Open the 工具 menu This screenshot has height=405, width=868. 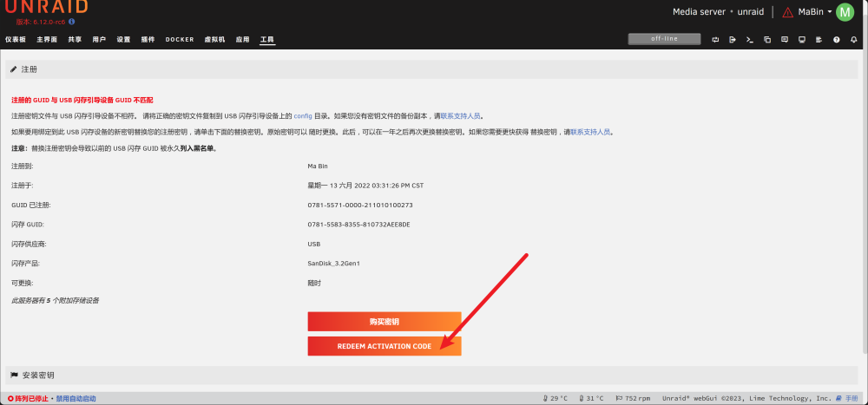pos(267,40)
